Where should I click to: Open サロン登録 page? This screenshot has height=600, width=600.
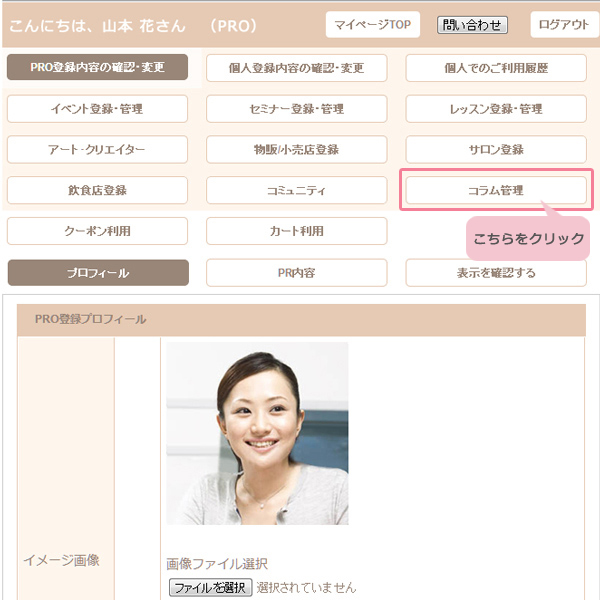point(496,149)
